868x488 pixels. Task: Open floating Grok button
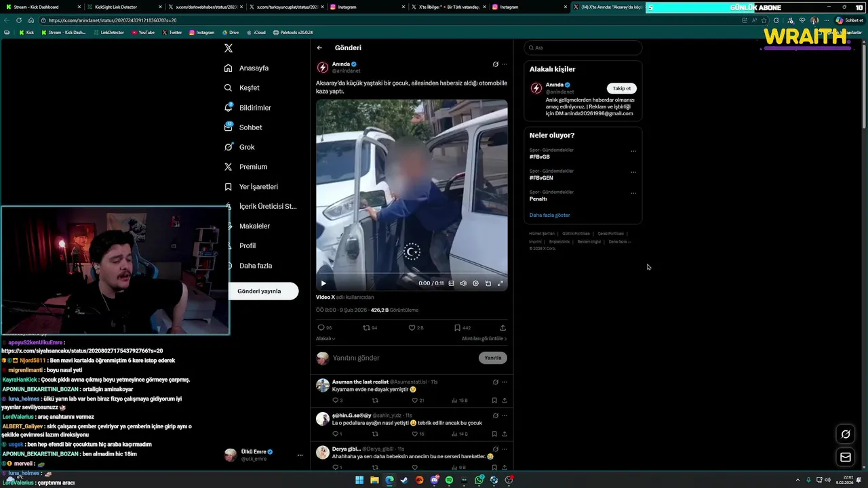pos(846,434)
